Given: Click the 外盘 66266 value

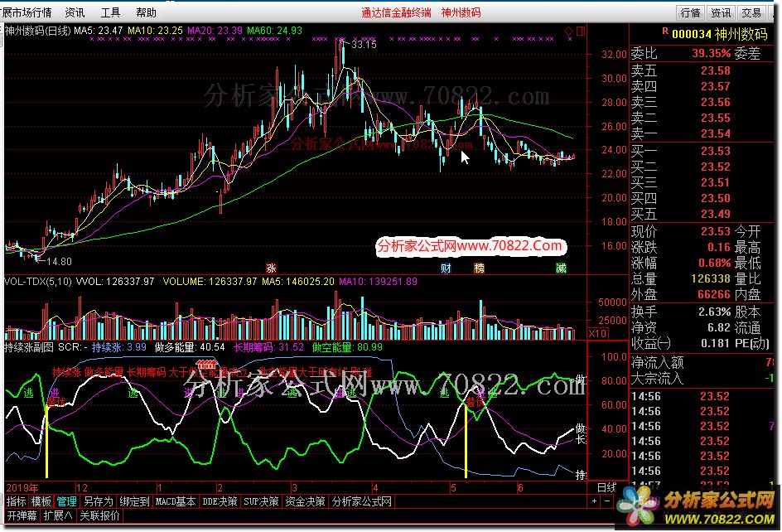Looking at the screenshot, I should point(714,294).
